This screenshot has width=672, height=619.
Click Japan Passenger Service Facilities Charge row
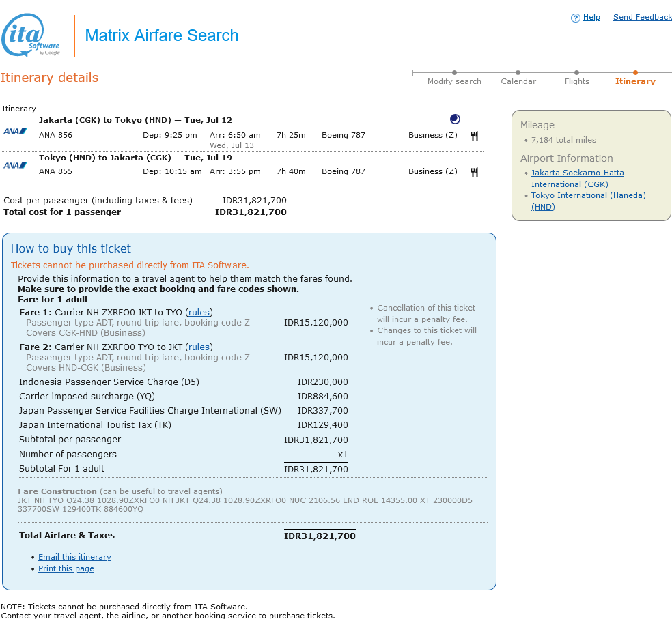pos(184,411)
